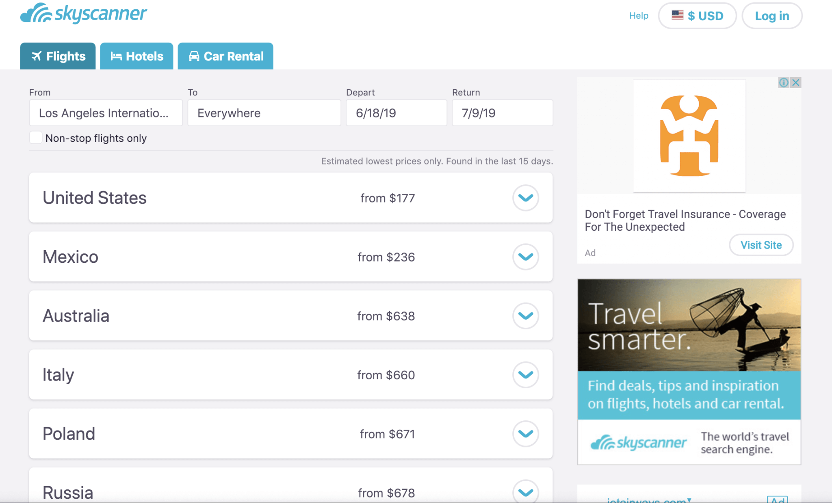The image size is (832, 504).
Task: Expand the United States destination row
Action: [x=526, y=198]
